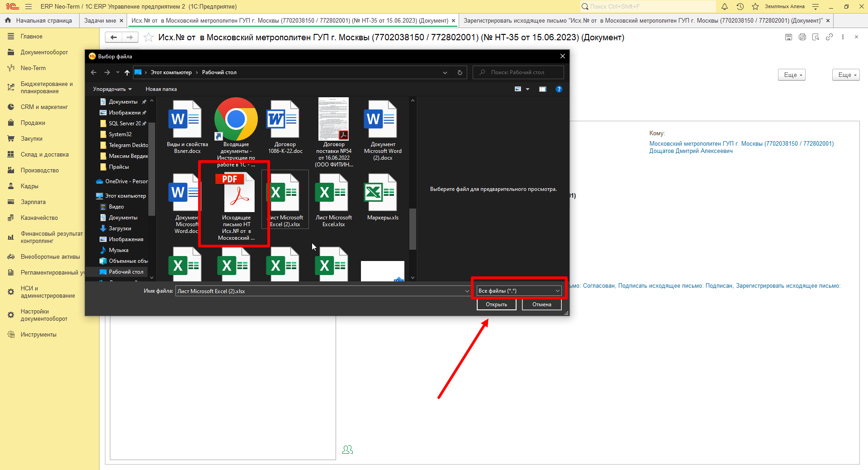Open the view mode options arrow
The image size is (868, 470).
527,89
